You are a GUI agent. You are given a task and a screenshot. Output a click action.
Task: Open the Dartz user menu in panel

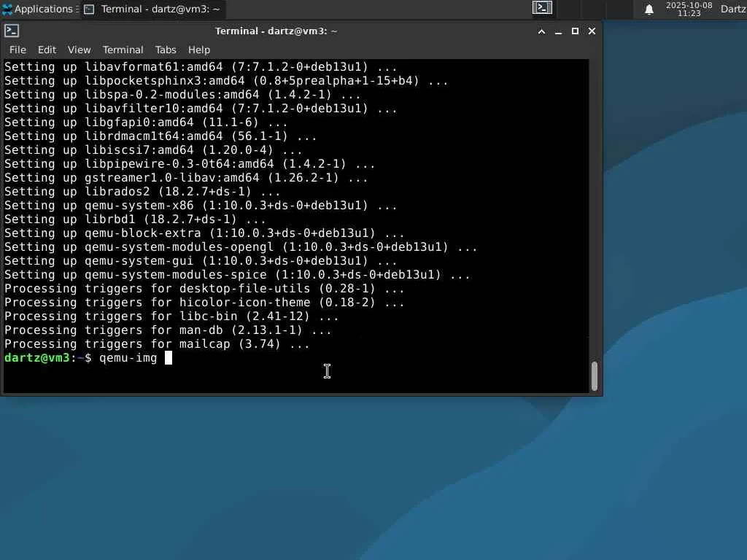click(733, 9)
